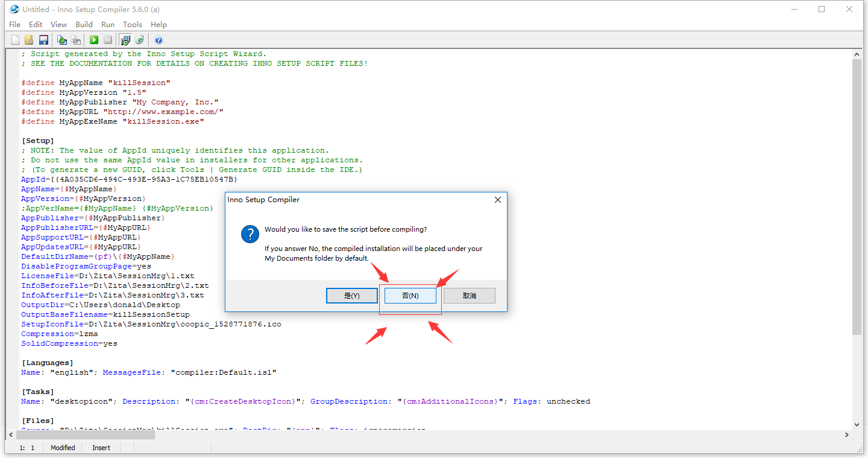This screenshot has width=868, height=458.
Task: Save the script using the floppy disk icon
Action: pyautogui.click(x=43, y=40)
